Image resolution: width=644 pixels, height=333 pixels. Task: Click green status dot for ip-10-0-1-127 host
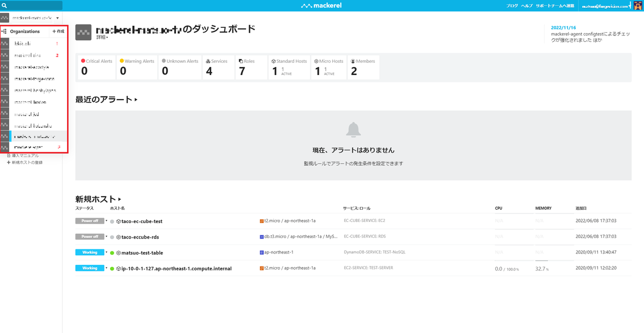(112, 268)
